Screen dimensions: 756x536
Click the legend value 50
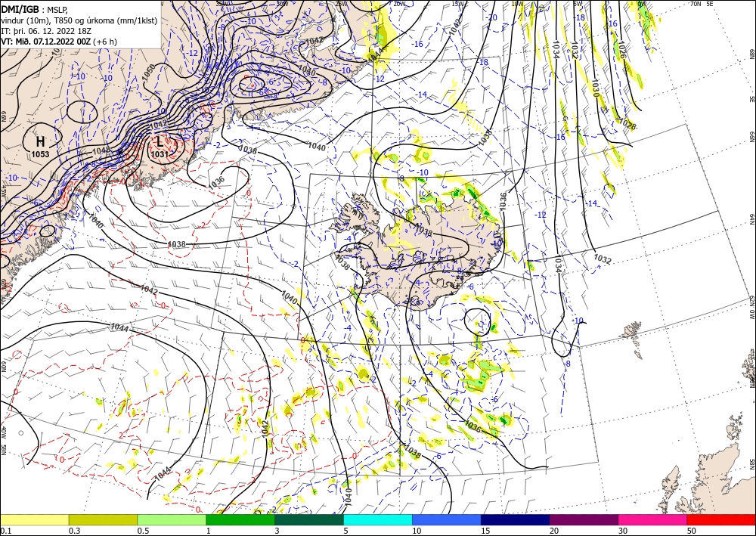692,531
